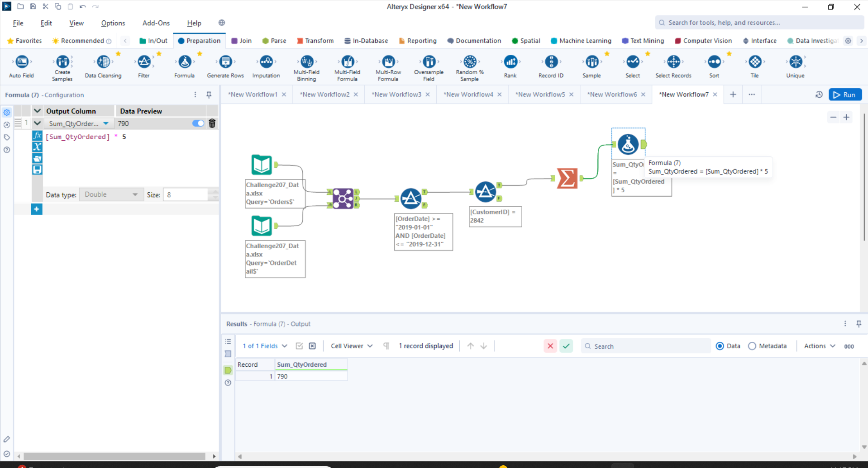Open a new workflow tab
Image resolution: width=868 pixels, height=468 pixels.
click(733, 95)
